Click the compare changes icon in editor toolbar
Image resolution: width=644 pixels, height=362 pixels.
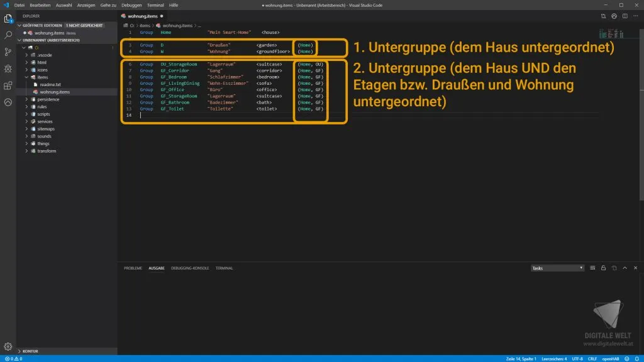pos(603,16)
